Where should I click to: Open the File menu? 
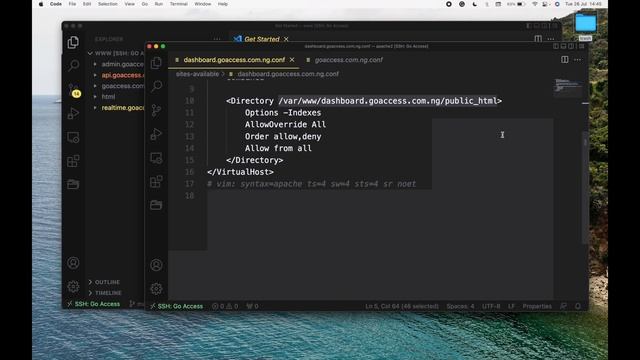coord(72,4)
